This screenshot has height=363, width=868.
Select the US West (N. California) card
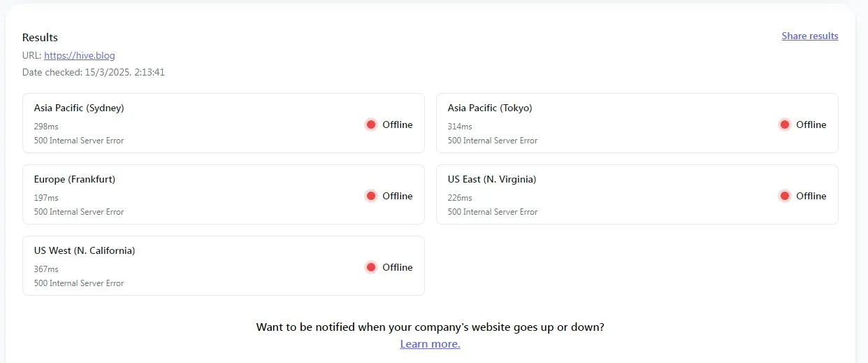[x=224, y=266]
